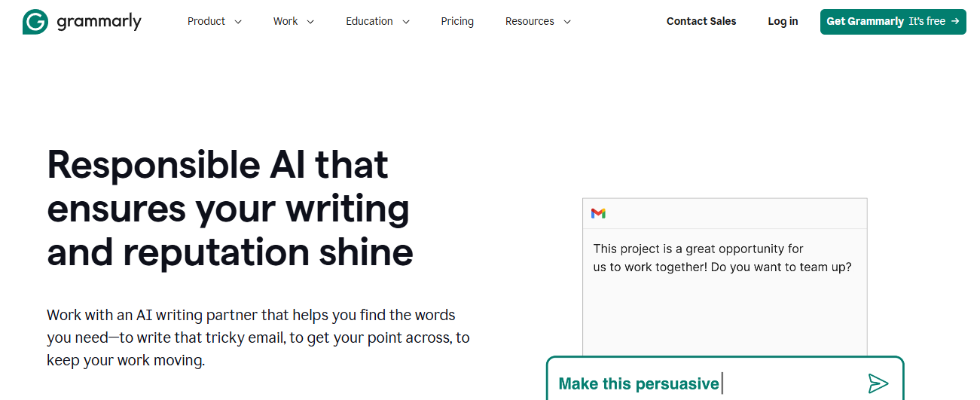The image size is (980, 400).
Task: Expand the Work dropdown chevron
Action: click(310, 22)
